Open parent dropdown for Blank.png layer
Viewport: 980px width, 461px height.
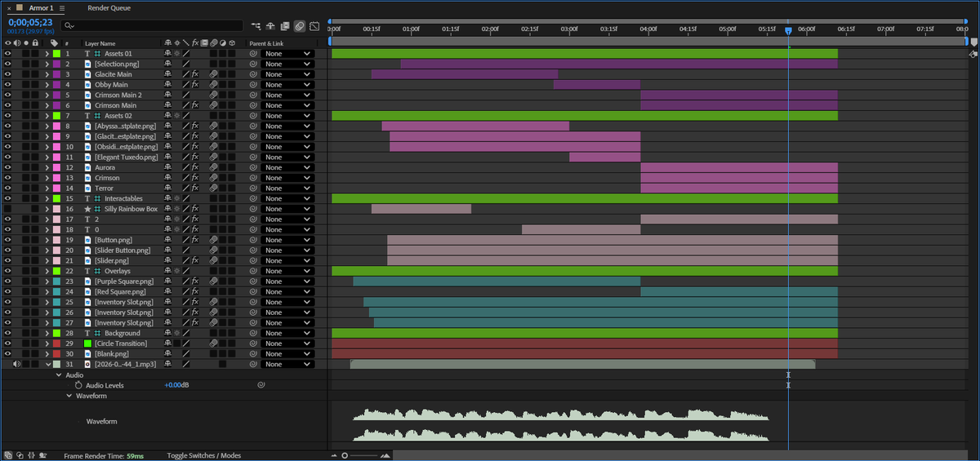(287, 354)
